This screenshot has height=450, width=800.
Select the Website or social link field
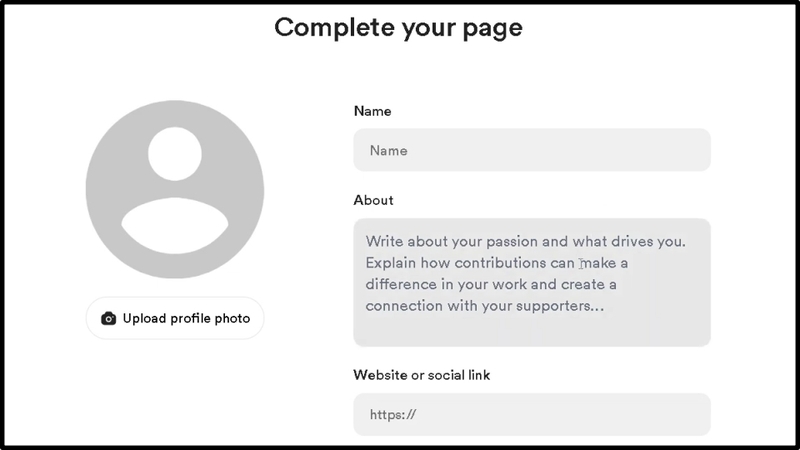[531, 414]
